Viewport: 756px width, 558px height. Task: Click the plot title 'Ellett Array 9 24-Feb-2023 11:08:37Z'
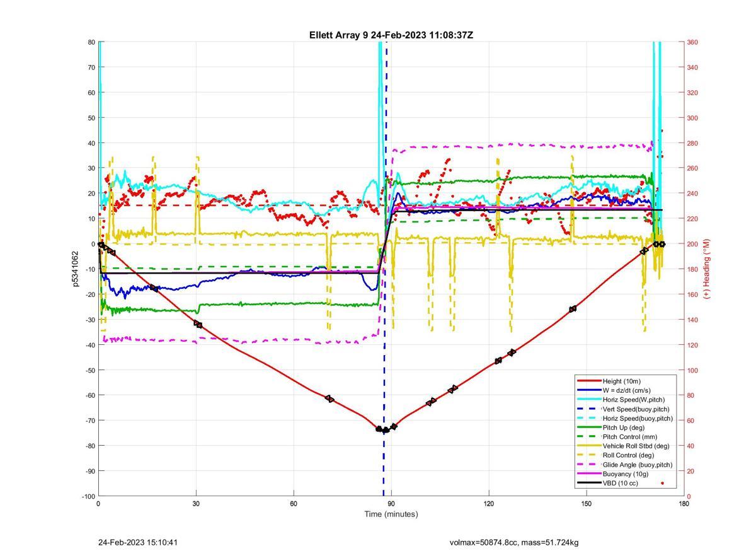point(391,35)
